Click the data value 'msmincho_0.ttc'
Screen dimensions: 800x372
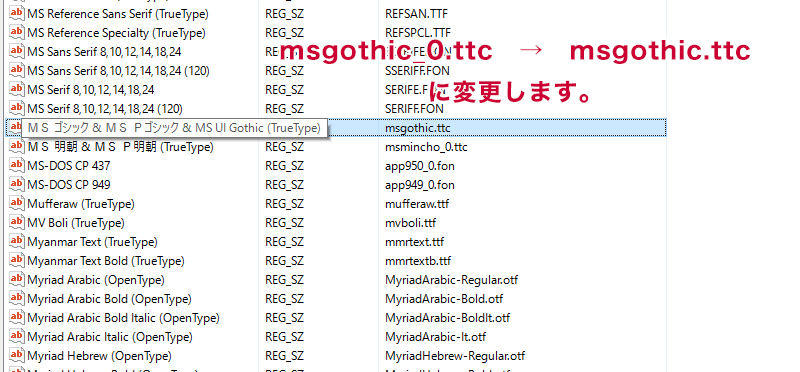point(427,147)
